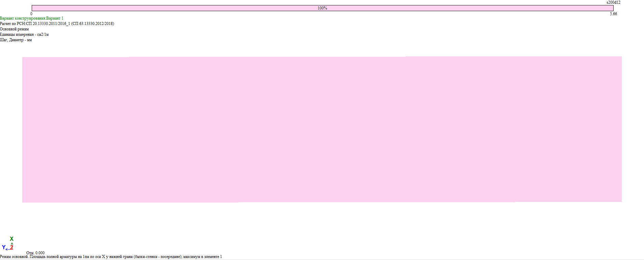Click the XYZ coordinate axes icon

click(8, 243)
